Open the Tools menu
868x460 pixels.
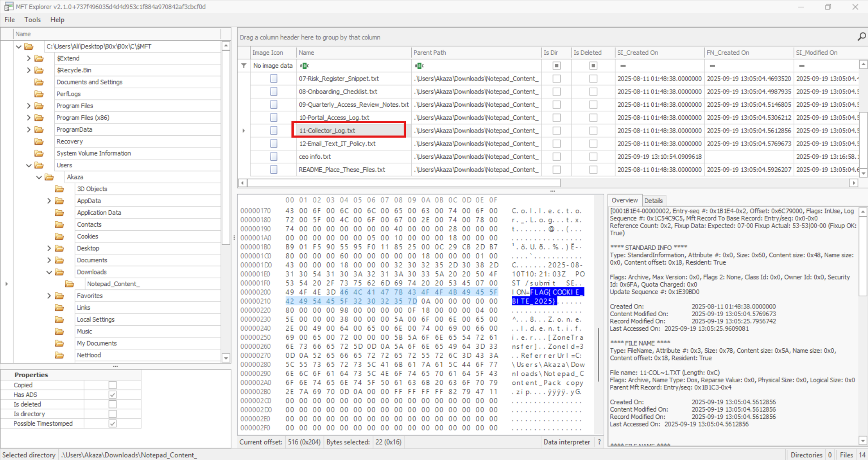point(33,19)
